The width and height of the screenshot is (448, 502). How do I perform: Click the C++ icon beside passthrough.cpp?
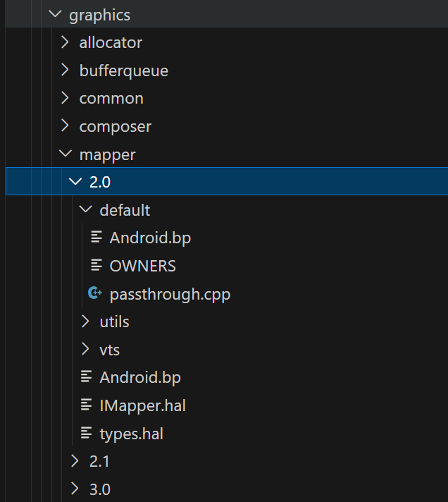[x=95, y=293]
